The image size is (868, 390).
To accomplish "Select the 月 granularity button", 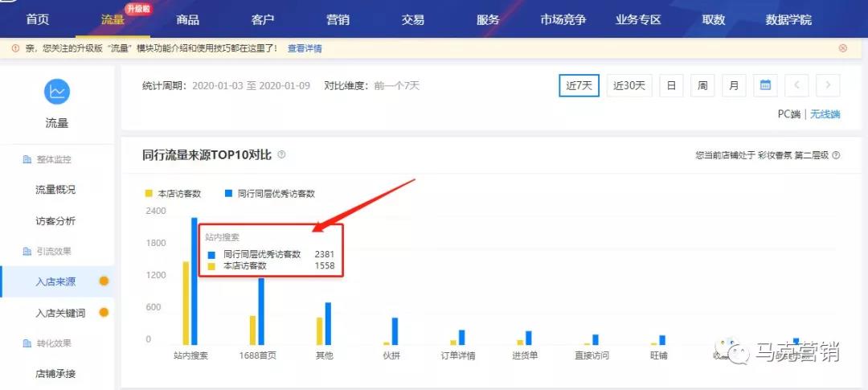I will (x=733, y=85).
